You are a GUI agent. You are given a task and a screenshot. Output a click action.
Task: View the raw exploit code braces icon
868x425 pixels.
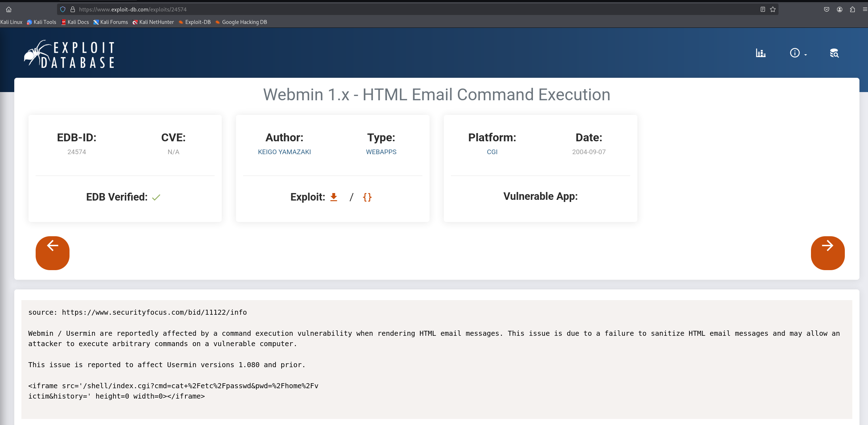click(x=367, y=197)
